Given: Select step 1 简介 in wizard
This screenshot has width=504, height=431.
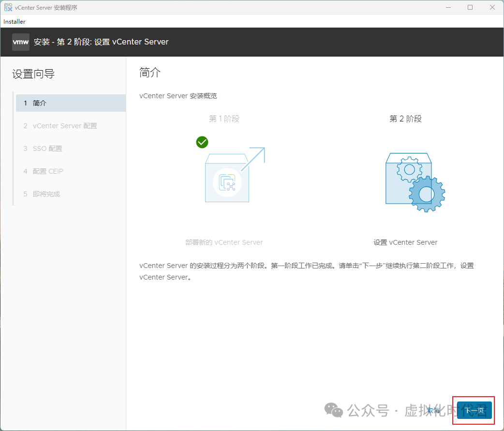Looking at the screenshot, I should (x=71, y=103).
